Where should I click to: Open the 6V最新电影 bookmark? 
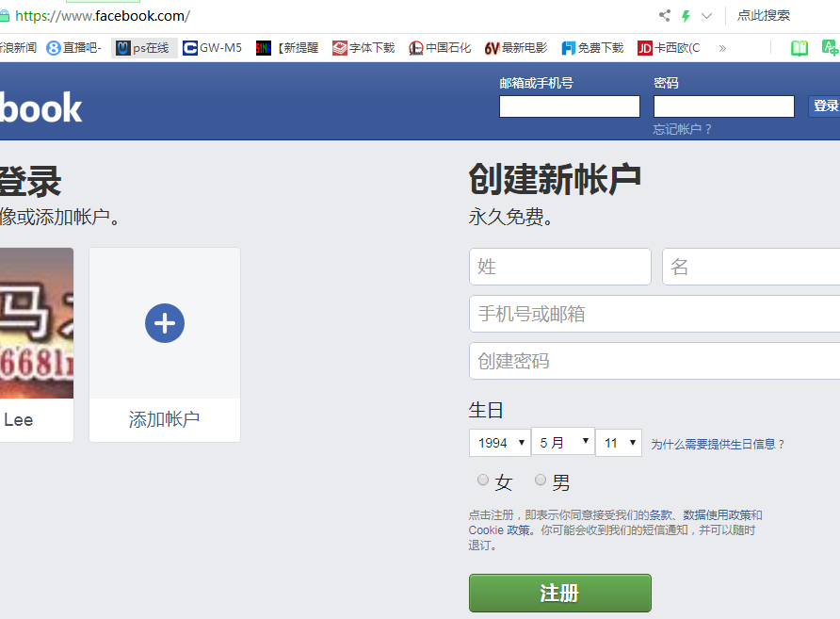point(515,48)
